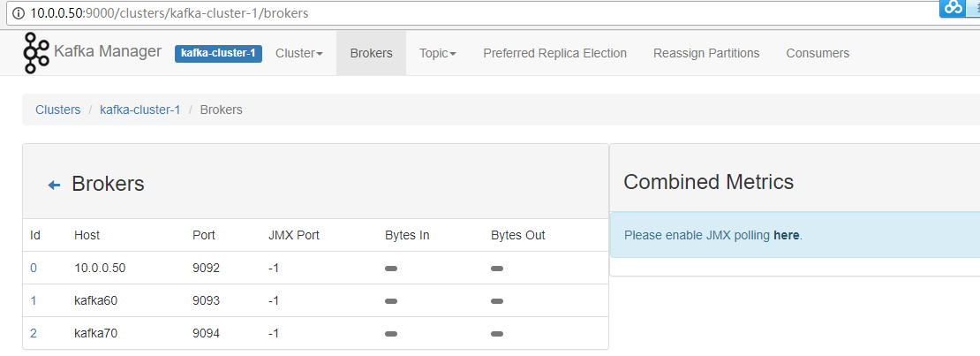Viewport: 980px width, 356px height.
Task: Click the Kafka Manager brand title
Action: coord(108,51)
